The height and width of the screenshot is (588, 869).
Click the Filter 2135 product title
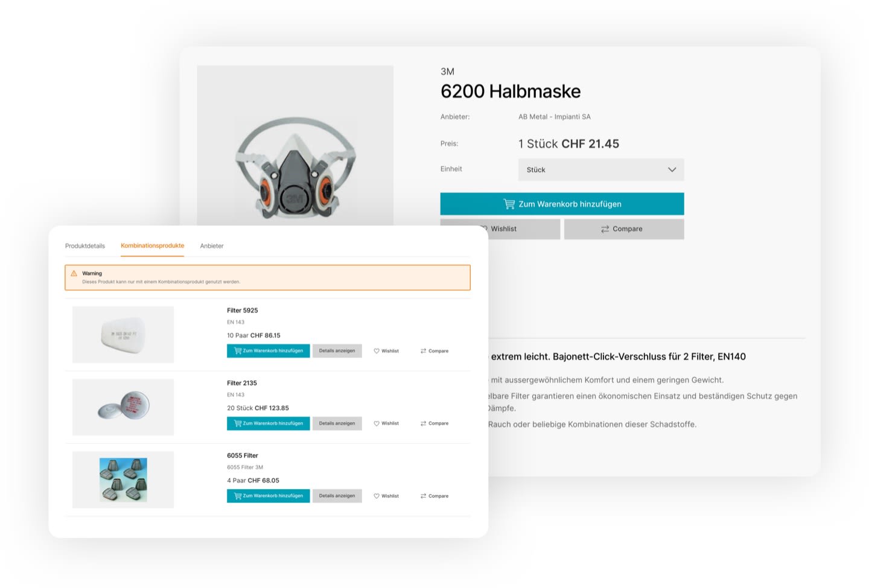pyautogui.click(x=242, y=383)
